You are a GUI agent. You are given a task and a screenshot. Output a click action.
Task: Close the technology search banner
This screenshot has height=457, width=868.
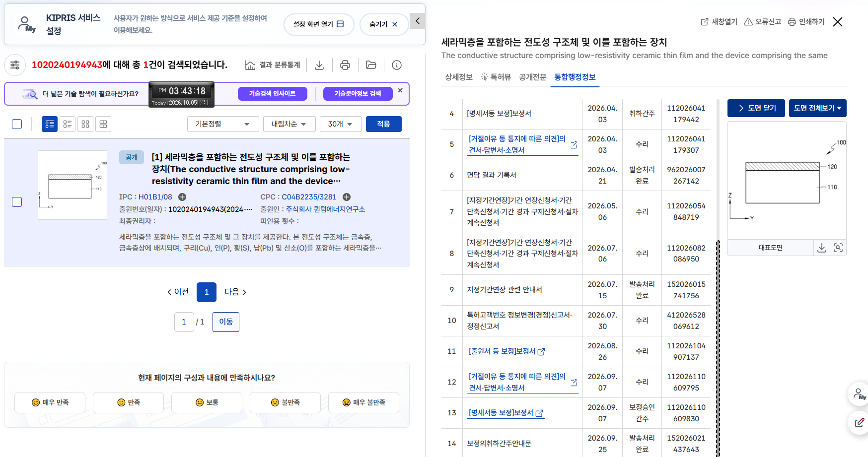click(400, 90)
